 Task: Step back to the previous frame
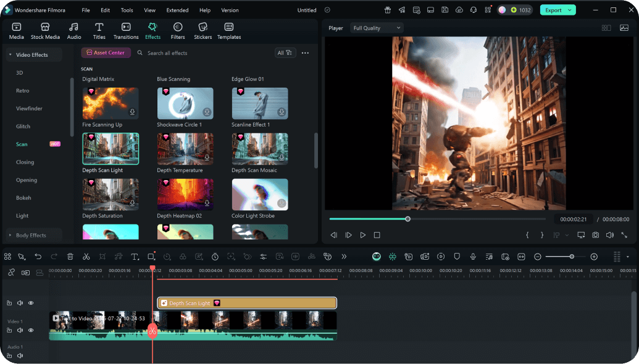pyautogui.click(x=334, y=235)
